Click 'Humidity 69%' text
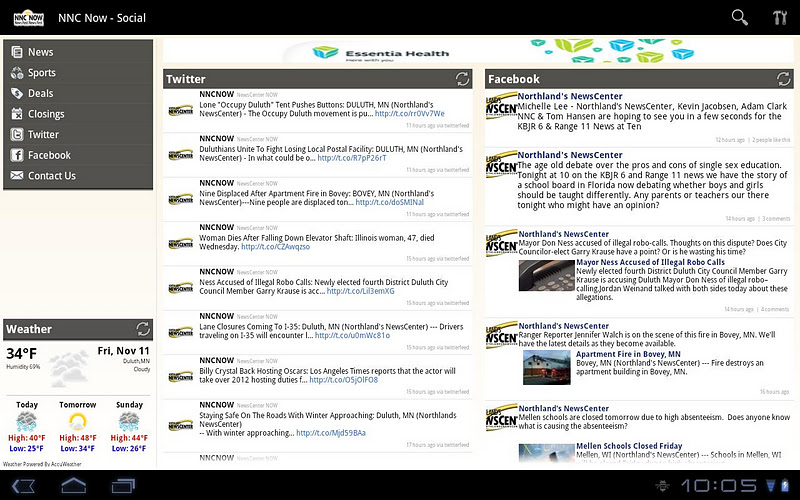This screenshot has width=800, height=500. [23, 366]
